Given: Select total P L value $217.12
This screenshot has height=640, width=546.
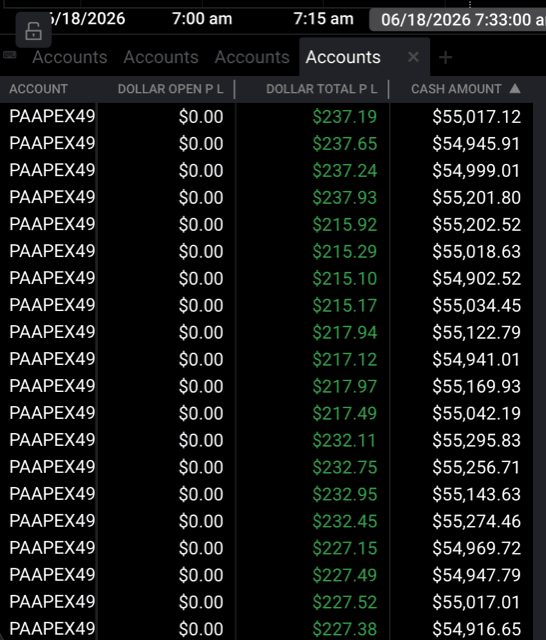Looking at the screenshot, I should pyautogui.click(x=345, y=359).
